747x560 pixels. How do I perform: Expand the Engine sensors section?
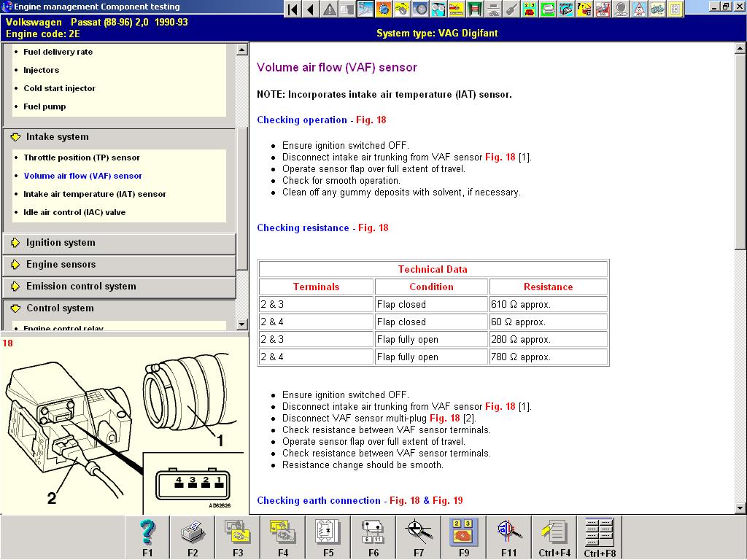coord(61,265)
